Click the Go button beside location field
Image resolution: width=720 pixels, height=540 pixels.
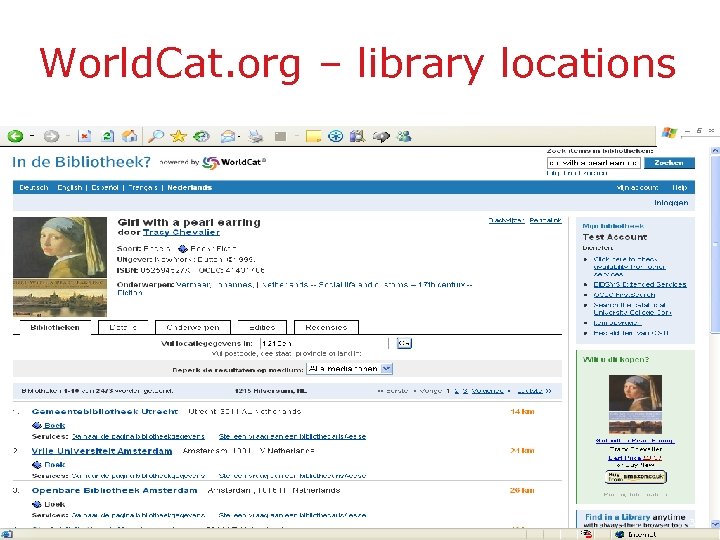[404, 343]
